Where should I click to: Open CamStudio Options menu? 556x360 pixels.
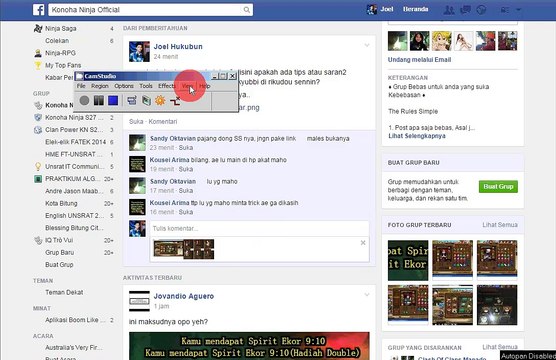tap(124, 86)
